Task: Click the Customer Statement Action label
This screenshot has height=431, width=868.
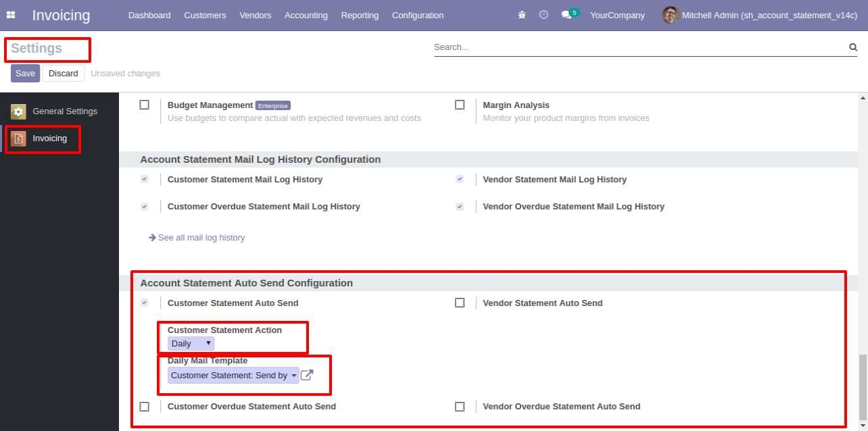Action: click(224, 330)
